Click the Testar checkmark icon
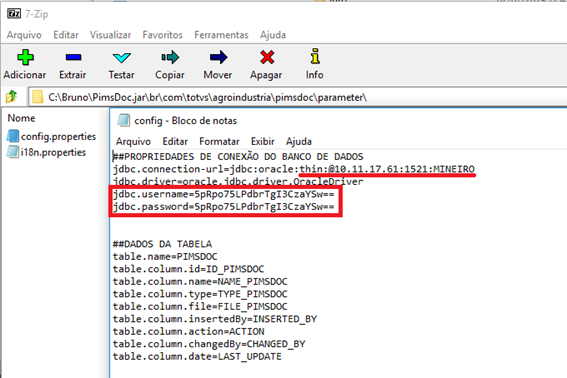The height and width of the screenshot is (378, 567). [x=122, y=58]
